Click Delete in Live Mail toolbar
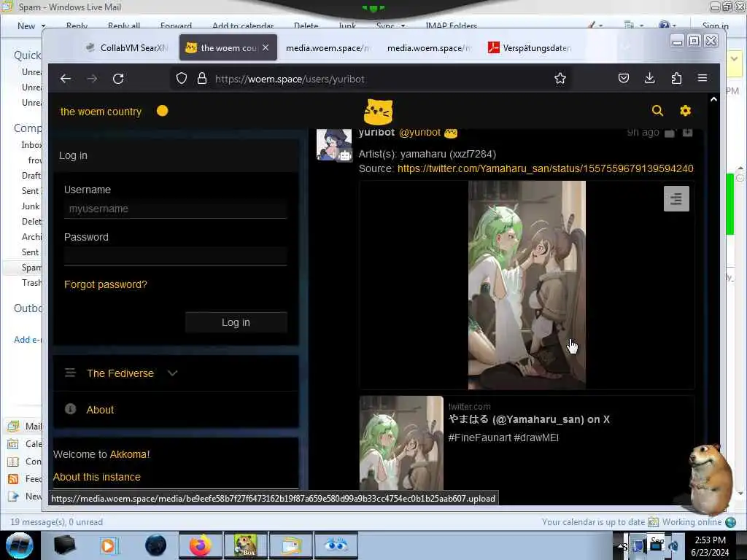747x560 pixels. click(306, 26)
